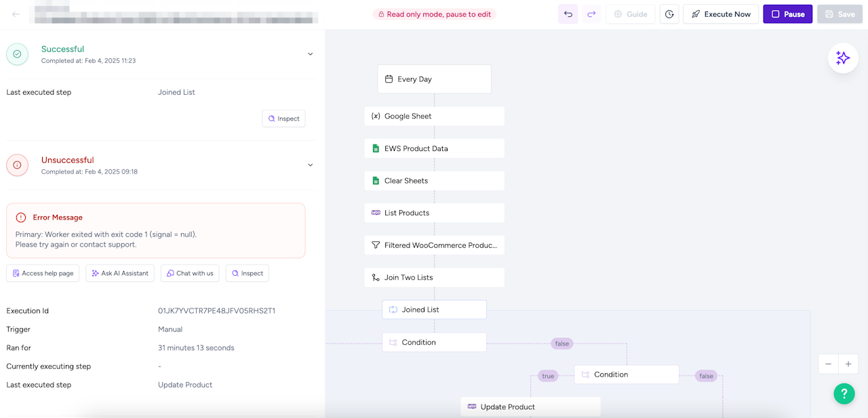
Task: Select the EWS Product Data node
Action: [434, 148]
